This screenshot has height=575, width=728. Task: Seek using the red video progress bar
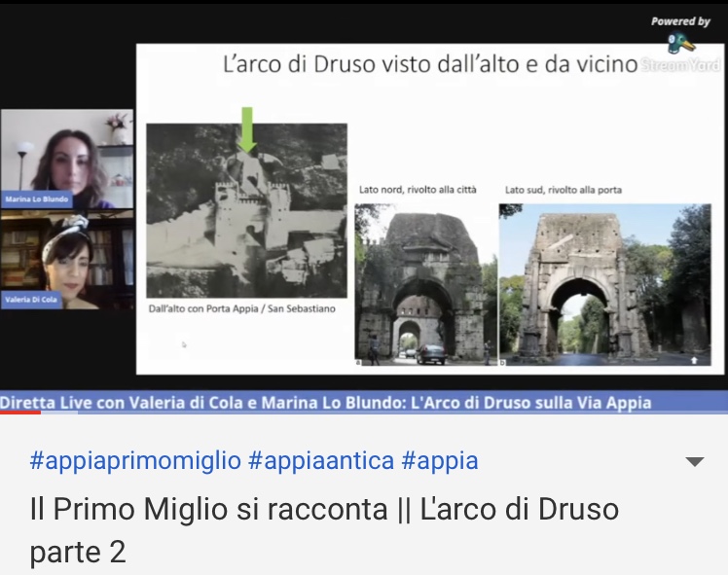point(19,413)
